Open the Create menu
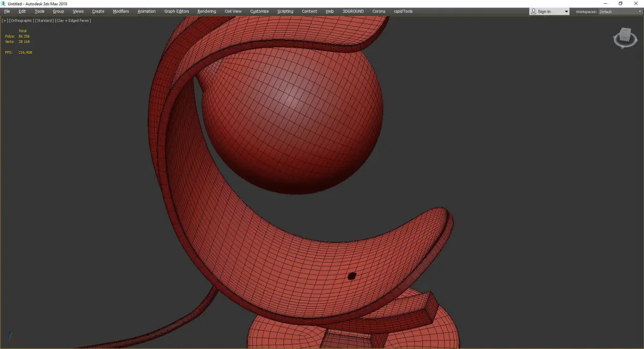The image size is (644, 349). pyautogui.click(x=98, y=11)
